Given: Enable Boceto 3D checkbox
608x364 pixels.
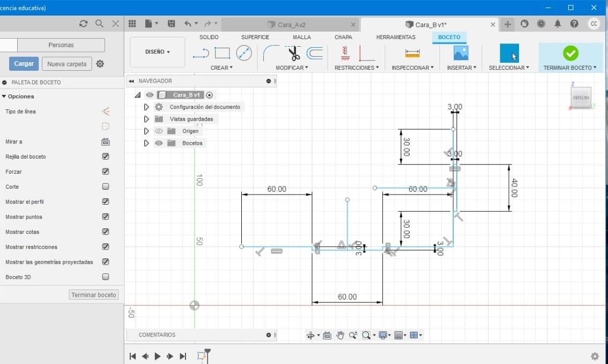Looking at the screenshot, I should pyautogui.click(x=106, y=277).
